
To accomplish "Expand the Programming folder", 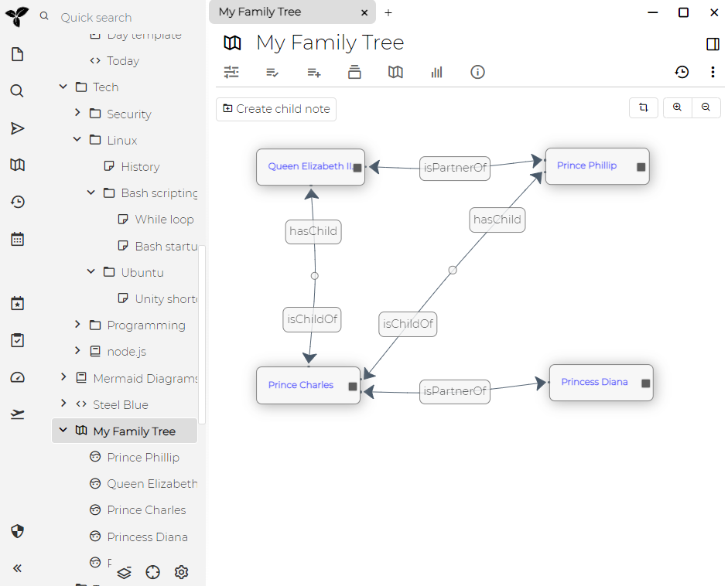I will pos(77,325).
